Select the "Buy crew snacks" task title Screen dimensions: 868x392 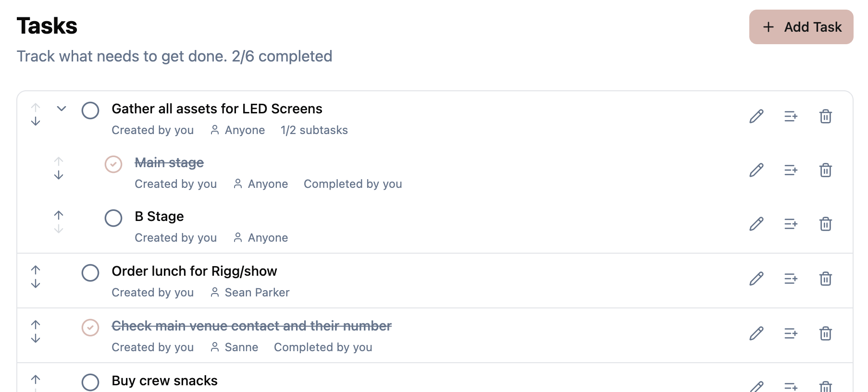(x=164, y=380)
